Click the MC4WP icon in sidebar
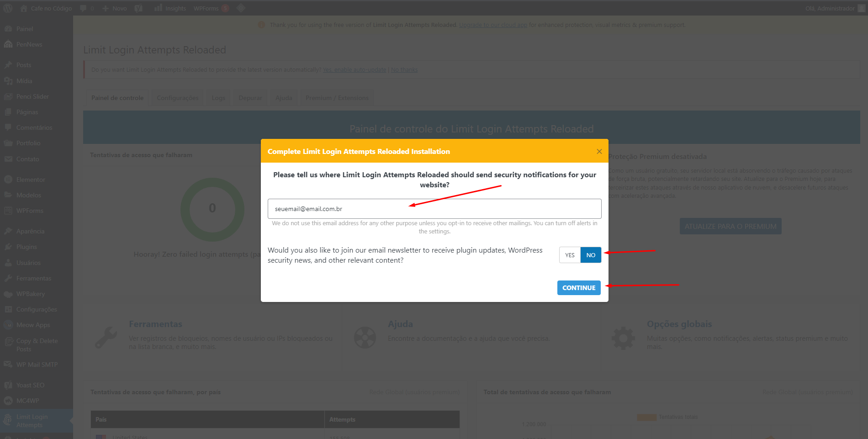The width and height of the screenshot is (868, 439). pos(8,401)
